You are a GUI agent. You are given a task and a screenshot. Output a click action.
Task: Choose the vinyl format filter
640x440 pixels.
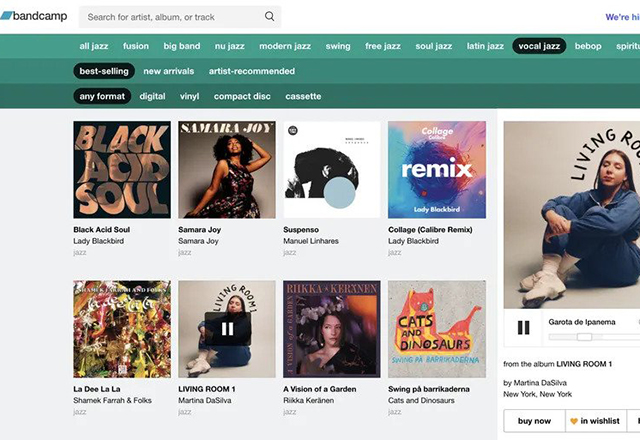coord(190,96)
